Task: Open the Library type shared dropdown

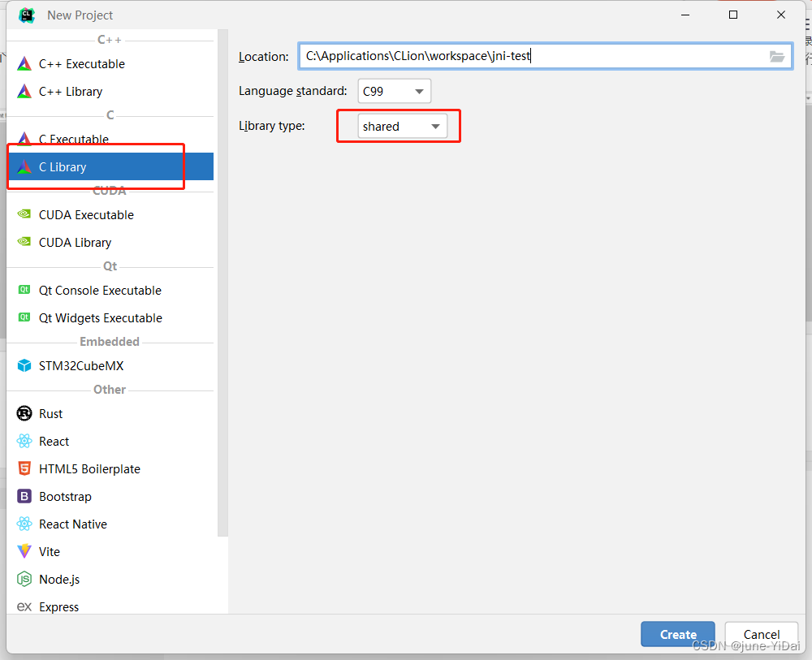Action: tap(403, 127)
